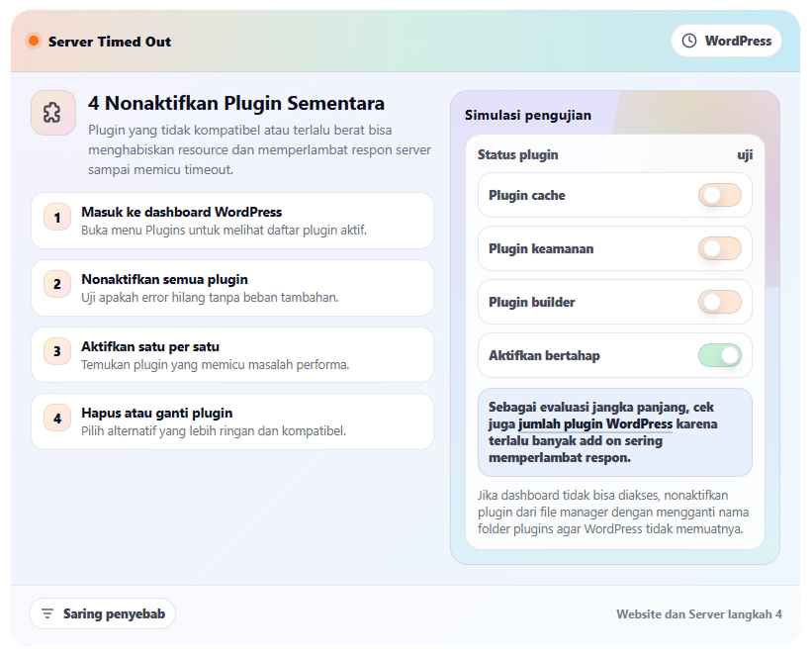Click step number 1 badge
The width and height of the screenshot is (812, 656).
pyautogui.click(x=57, y=218)
